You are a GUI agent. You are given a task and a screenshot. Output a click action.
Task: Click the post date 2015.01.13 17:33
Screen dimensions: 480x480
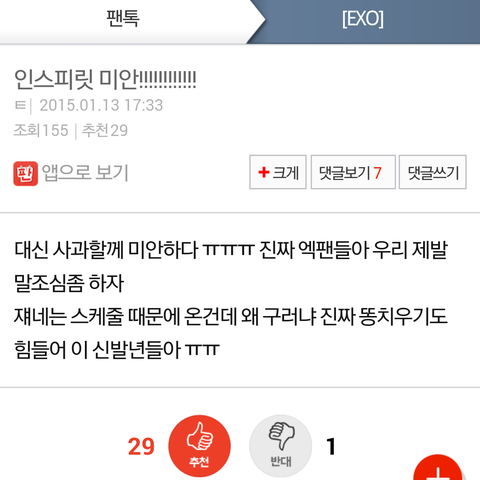click(x=101, y=106)
